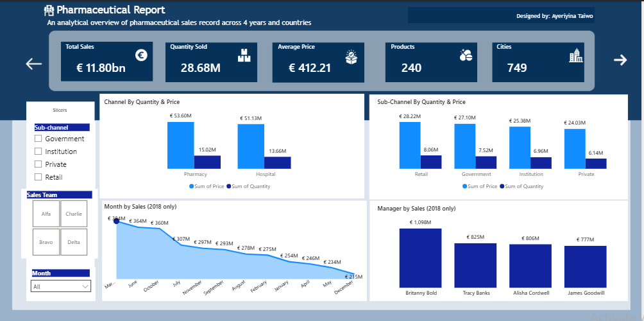Click the Cities 749 value
Screen dimensions: 644x321
click(517, 68)
